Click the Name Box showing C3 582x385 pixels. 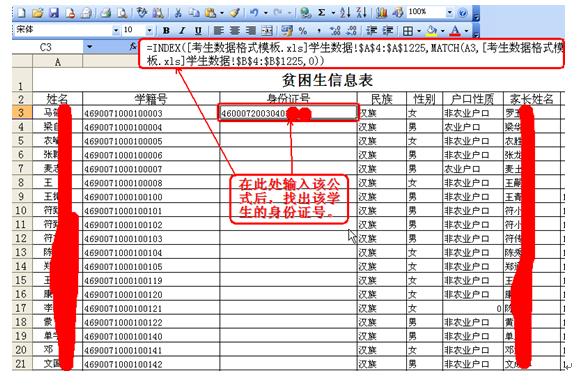pyautogui.click(x=48, y=47)
